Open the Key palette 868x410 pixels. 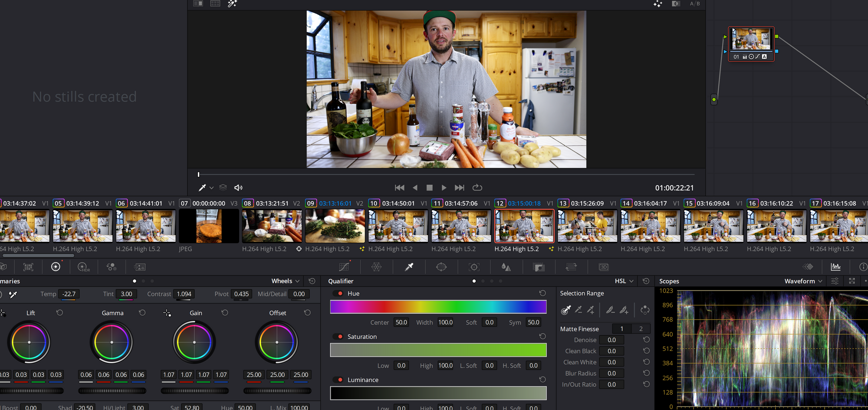coord(539,267)
